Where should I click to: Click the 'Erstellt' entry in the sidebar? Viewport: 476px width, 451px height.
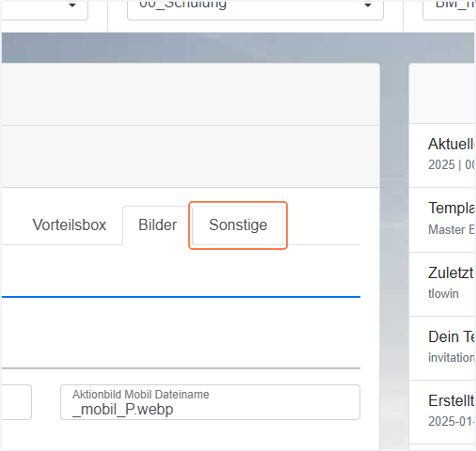tap(451, 401)
